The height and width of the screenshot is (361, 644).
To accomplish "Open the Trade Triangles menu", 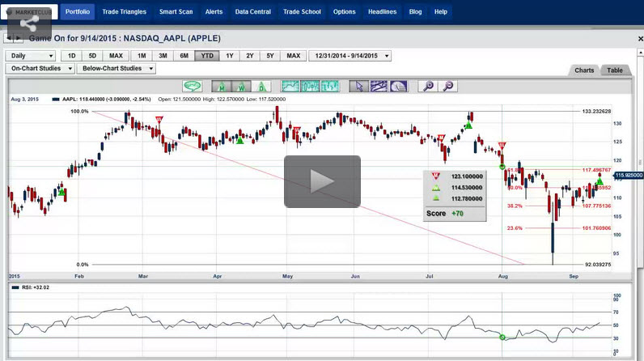I will (124, 11).
